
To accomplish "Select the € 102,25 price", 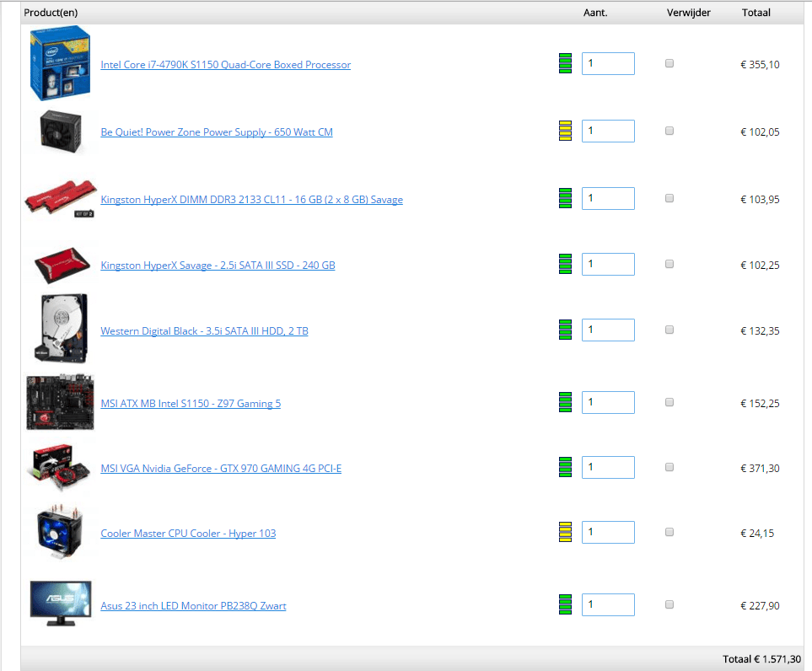I will (x=760, y=265).
